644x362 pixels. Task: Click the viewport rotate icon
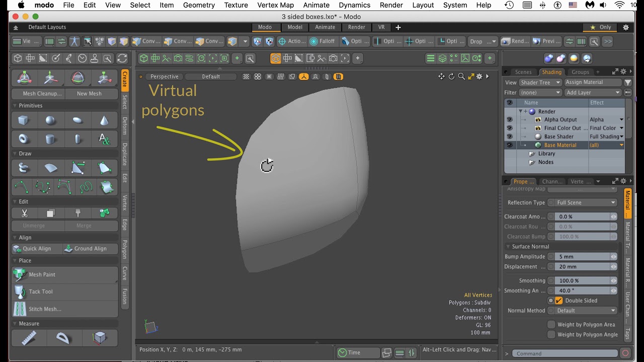coord(451,76)
